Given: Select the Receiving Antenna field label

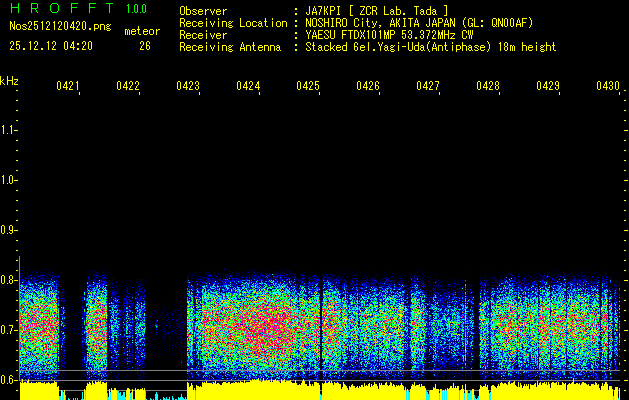Looking at the screenshot, I should [x=229, y=46].
